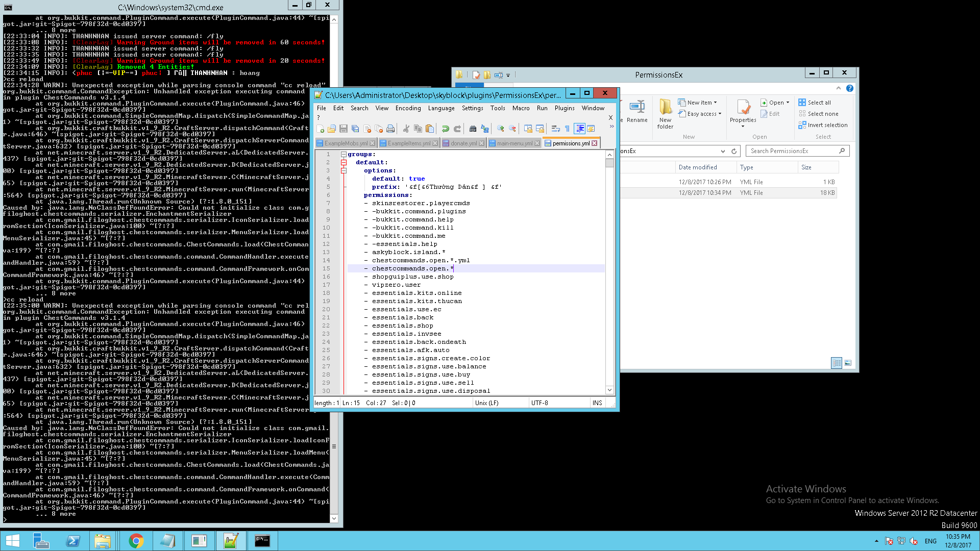Viewport: 980px width, 551px height.
Task: Click the Undo arrow icon
Action: [445, 129]
